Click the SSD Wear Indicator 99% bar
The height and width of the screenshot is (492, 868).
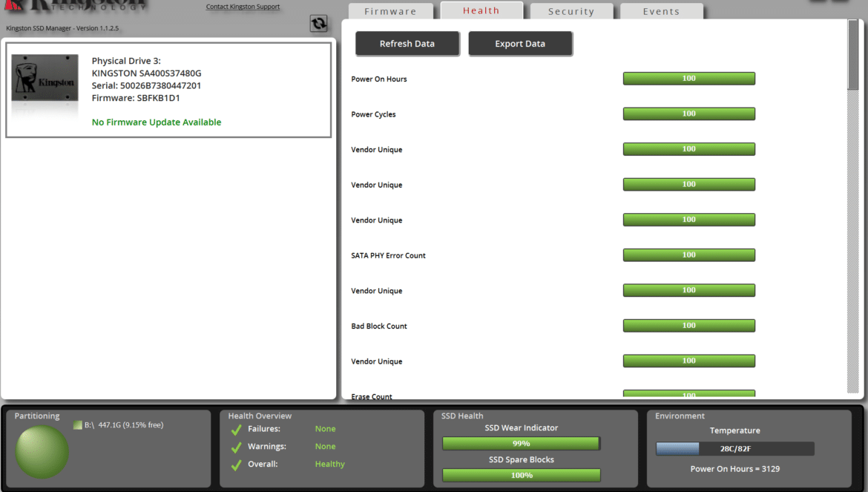[x=521, y=443]
